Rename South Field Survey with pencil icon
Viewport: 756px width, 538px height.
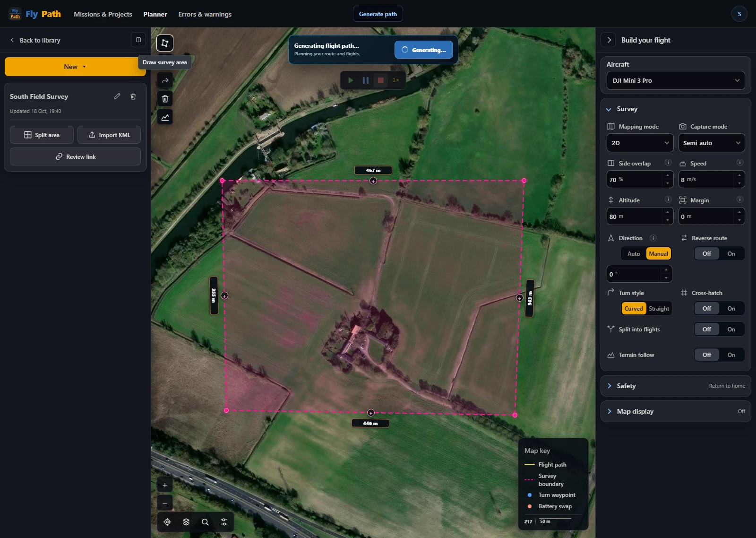(x=117, y=96)
